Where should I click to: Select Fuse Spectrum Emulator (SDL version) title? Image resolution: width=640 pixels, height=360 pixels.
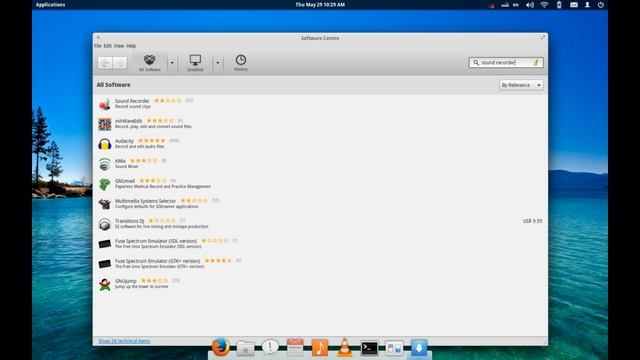coord(156,241)
